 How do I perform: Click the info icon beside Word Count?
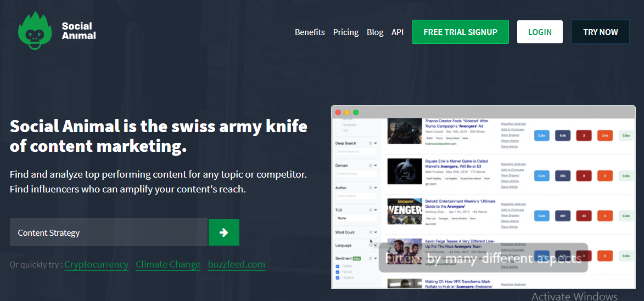click(x=371, y=232)
